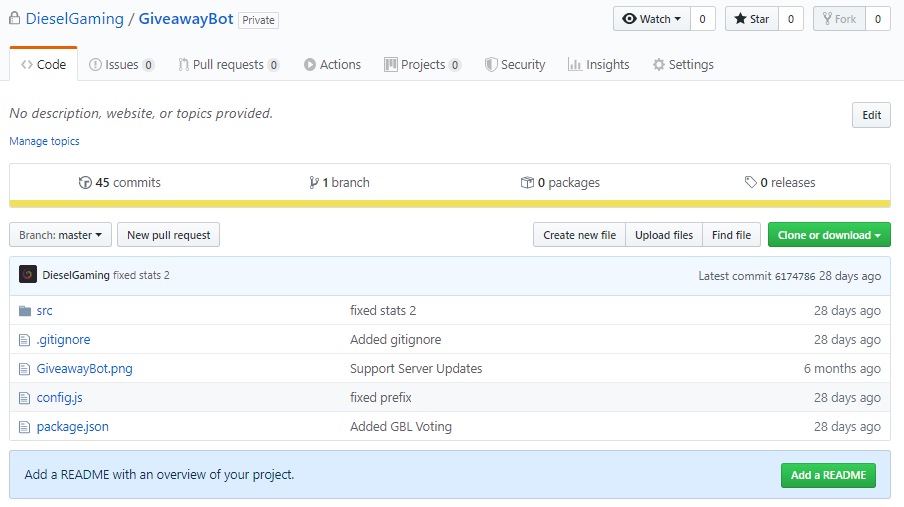Screen dimensions: 904x507
Task: Open the .gitignore file
Action: click(63, 340)
